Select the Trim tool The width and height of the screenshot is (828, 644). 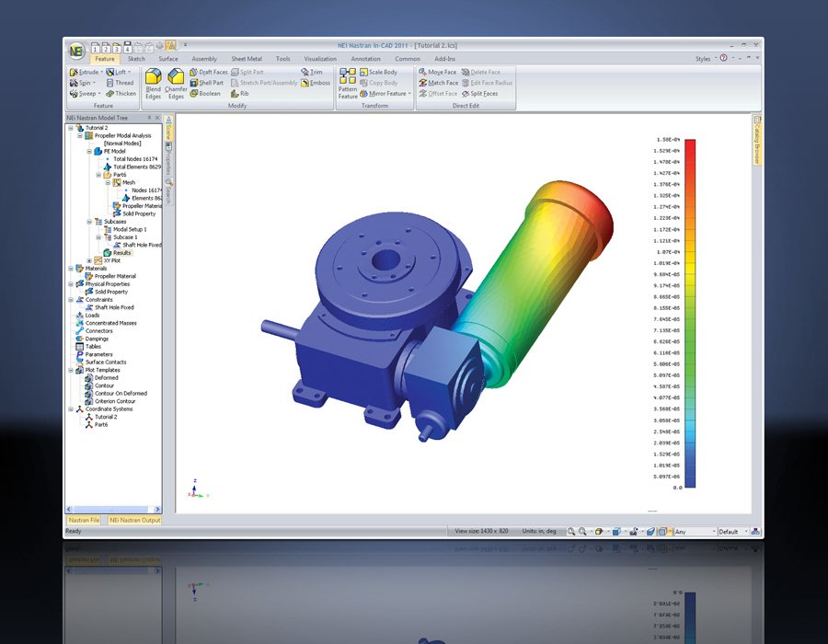coord(312,72)
